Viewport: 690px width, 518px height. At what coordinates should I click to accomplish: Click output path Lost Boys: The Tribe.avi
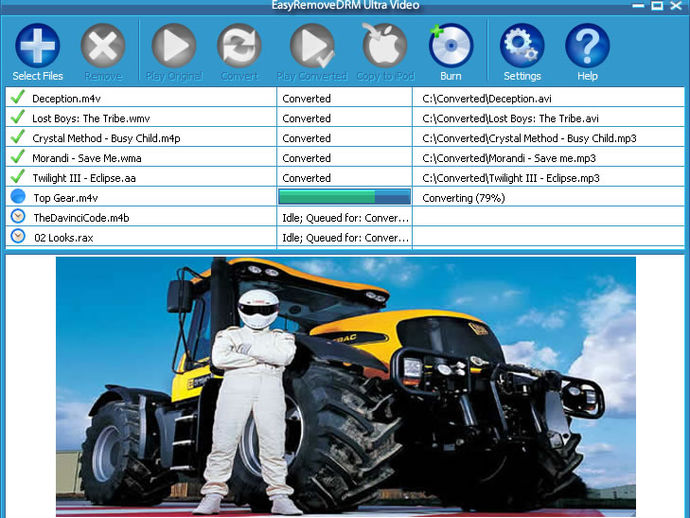[510, 118]
